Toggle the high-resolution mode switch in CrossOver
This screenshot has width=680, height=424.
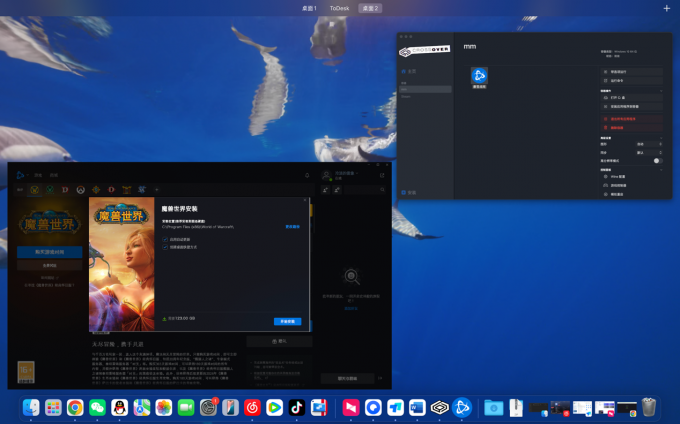[x=658, y=160]
